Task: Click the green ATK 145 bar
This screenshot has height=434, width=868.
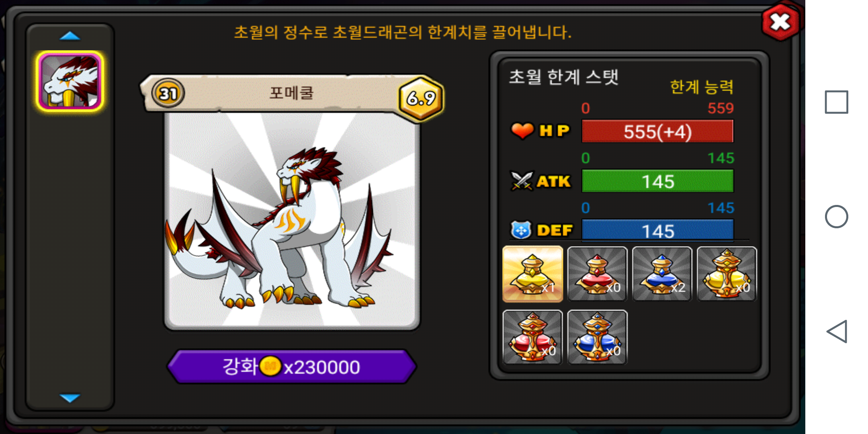Action: (657, 181)
